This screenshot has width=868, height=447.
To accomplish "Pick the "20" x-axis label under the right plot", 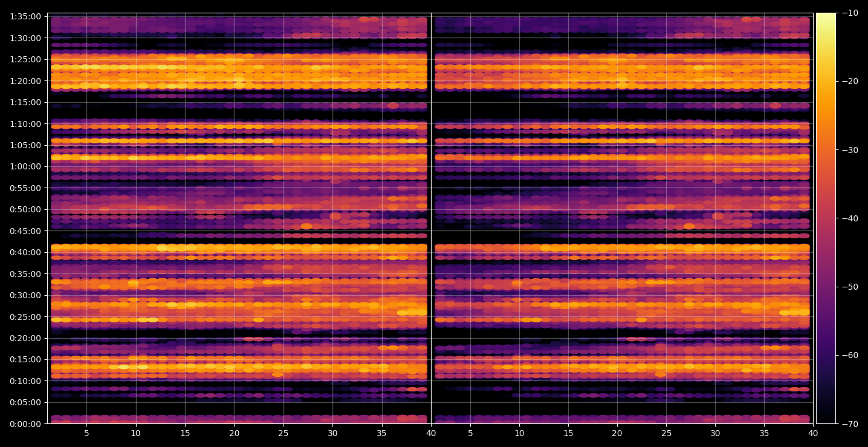I will 617,434.
